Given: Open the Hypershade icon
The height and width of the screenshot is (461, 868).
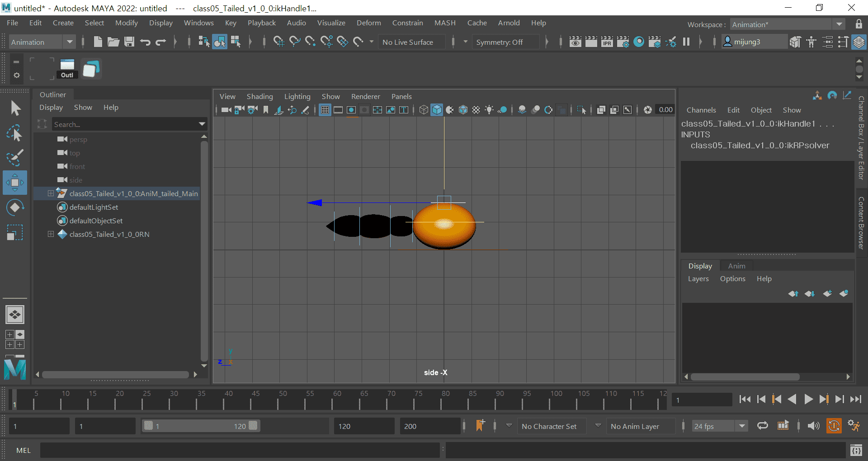Looking at the screenshot, I should click(639, 42).
